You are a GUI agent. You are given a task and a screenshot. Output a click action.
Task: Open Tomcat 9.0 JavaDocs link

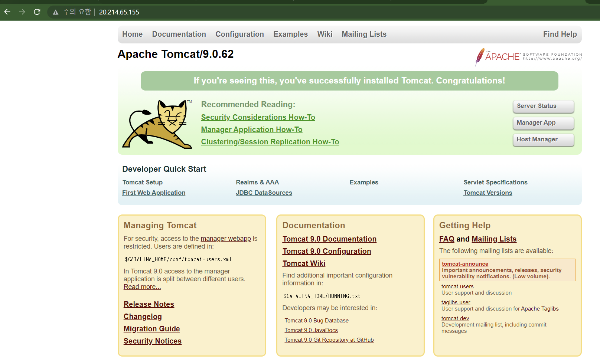coord(311,330)
